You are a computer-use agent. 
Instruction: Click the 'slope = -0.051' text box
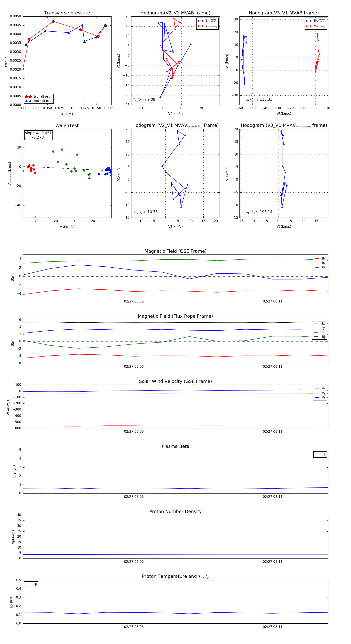pyautogui.click(x=38, y=133)
